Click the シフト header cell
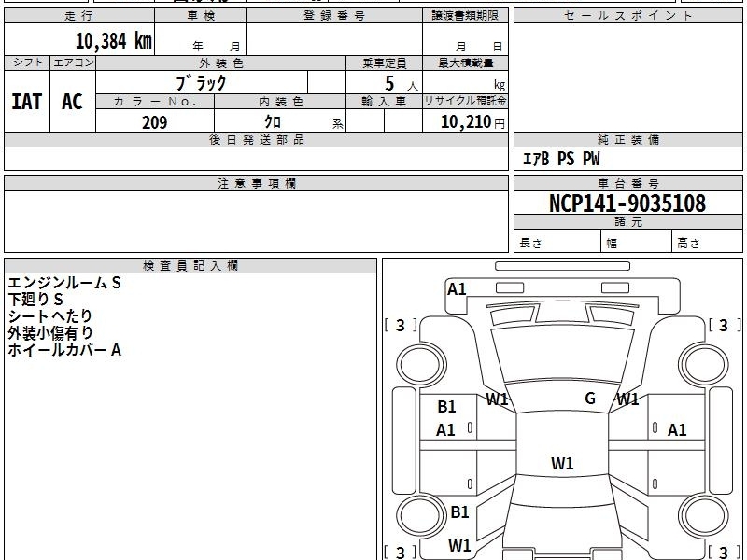The height and width of the screenshot is (560, 747). (x=27, y=63)
